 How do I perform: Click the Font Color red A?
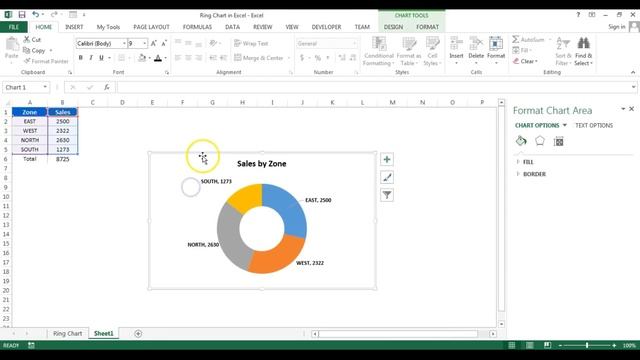[x=158, y=58]
